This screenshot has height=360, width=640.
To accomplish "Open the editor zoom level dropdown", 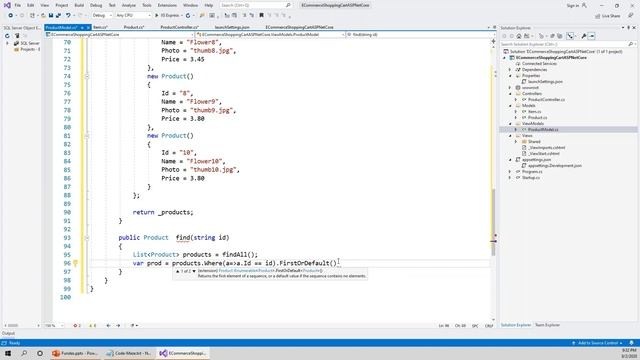I will pos(54,326).
